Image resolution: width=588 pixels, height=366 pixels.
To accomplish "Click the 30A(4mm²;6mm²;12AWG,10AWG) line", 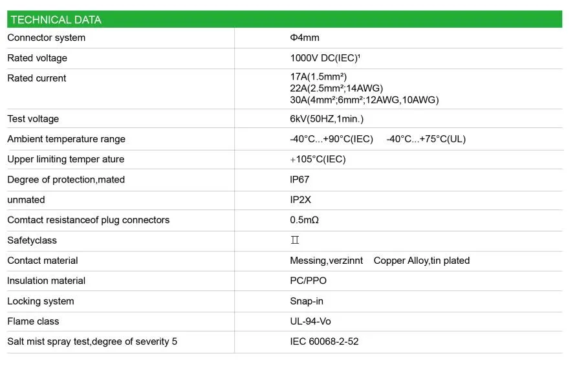I will click(364, 100).
